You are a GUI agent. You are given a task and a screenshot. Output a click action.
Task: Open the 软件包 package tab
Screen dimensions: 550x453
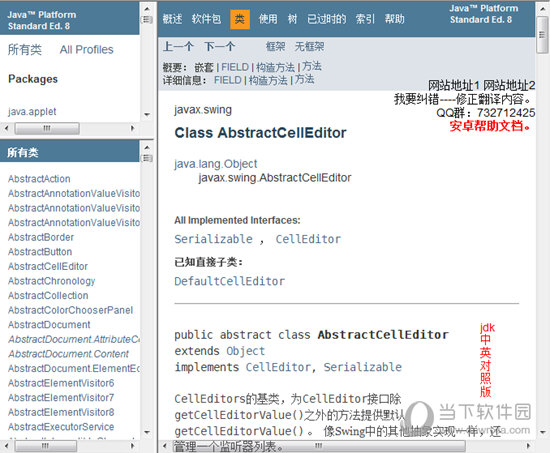tap(206, 19)
